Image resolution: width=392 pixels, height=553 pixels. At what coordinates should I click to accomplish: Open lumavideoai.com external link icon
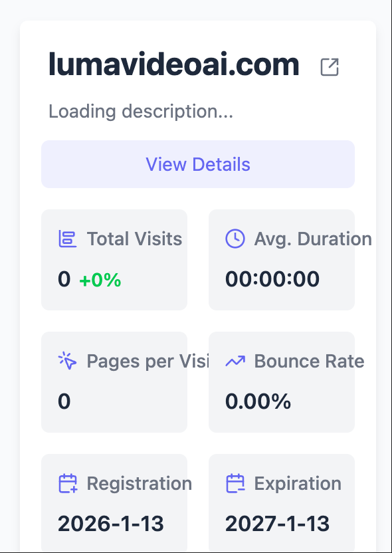tap(330, 67)
